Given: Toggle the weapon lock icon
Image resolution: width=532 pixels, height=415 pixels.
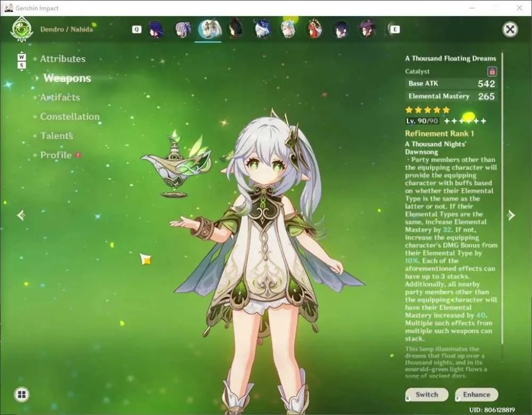Looking at the screenshot, I should (492, 72).
